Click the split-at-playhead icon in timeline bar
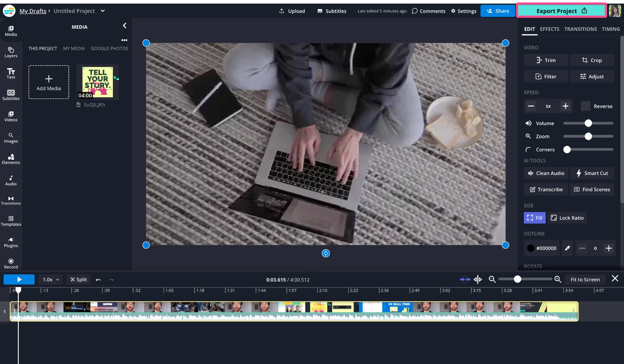 477,279
